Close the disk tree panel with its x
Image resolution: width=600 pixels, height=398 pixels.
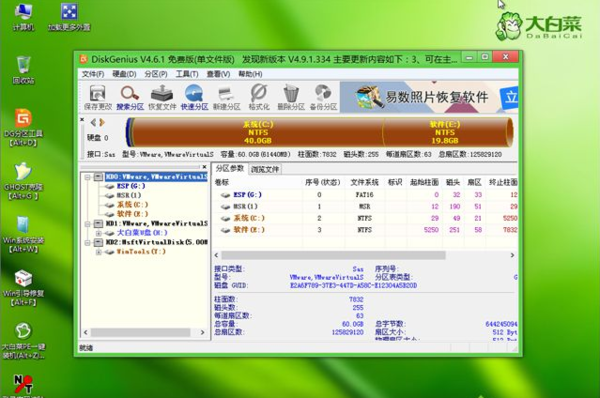tap(204, 167)
